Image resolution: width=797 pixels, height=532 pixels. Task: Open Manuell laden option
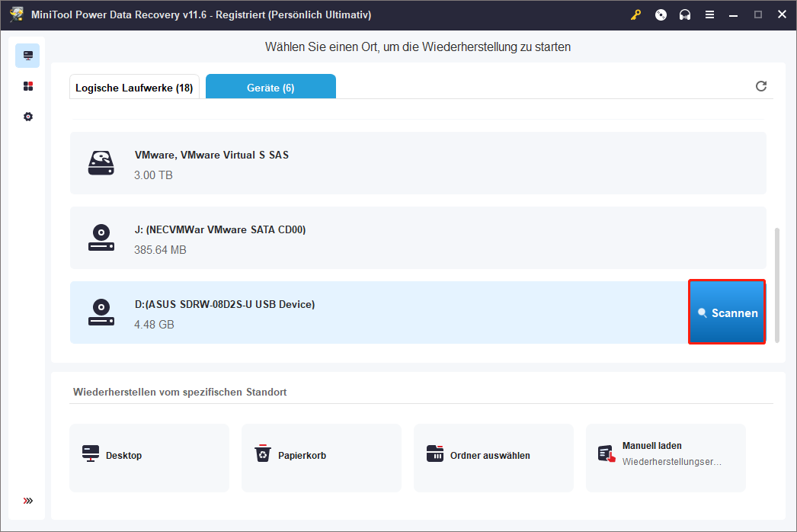point(665,457)
